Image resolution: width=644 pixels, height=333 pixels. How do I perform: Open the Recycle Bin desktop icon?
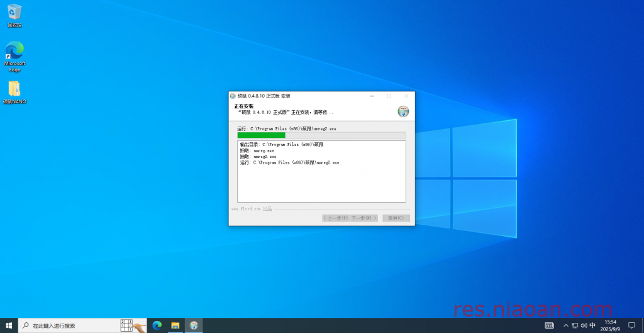click(14, 16)
